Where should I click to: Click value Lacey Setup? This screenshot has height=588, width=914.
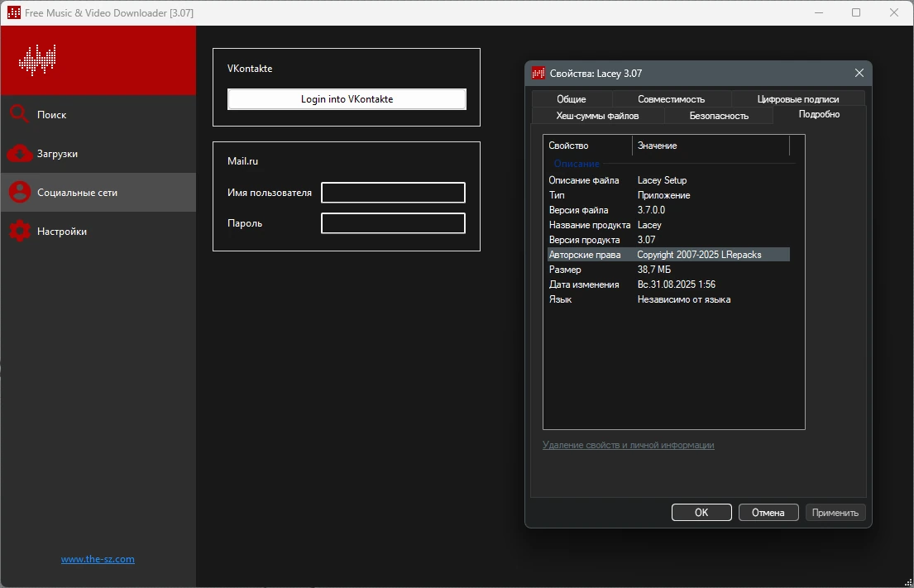pyautogui.click(x=663, y=180)
